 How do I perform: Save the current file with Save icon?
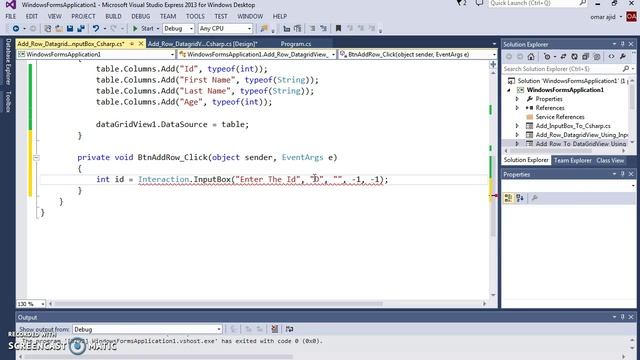[70, 29]
